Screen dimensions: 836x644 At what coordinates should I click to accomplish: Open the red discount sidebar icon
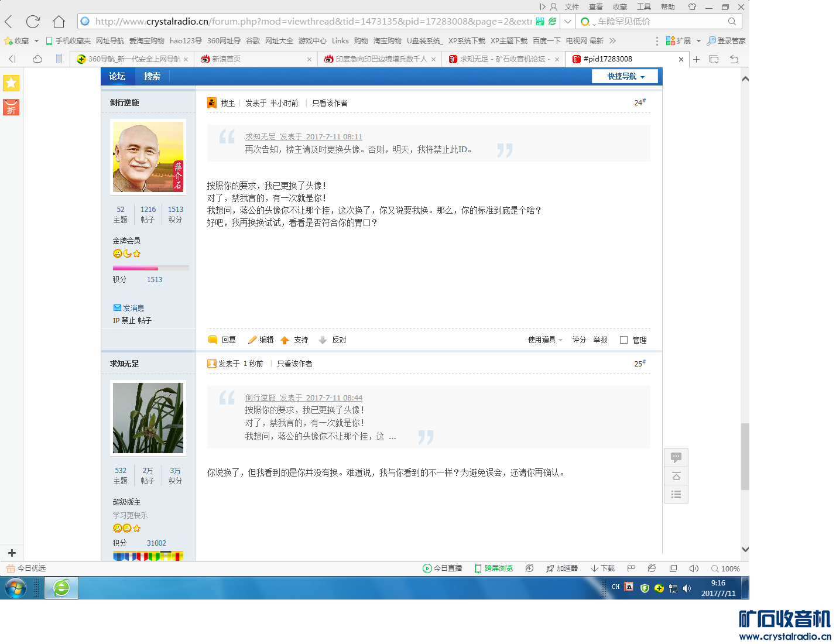pos(11,107)
